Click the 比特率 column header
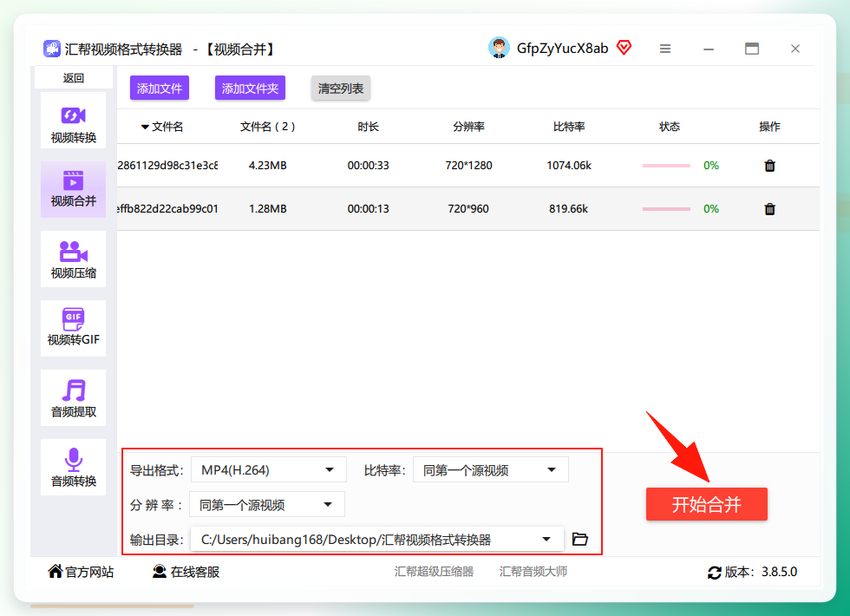The image size is (850, 616). 569,127
